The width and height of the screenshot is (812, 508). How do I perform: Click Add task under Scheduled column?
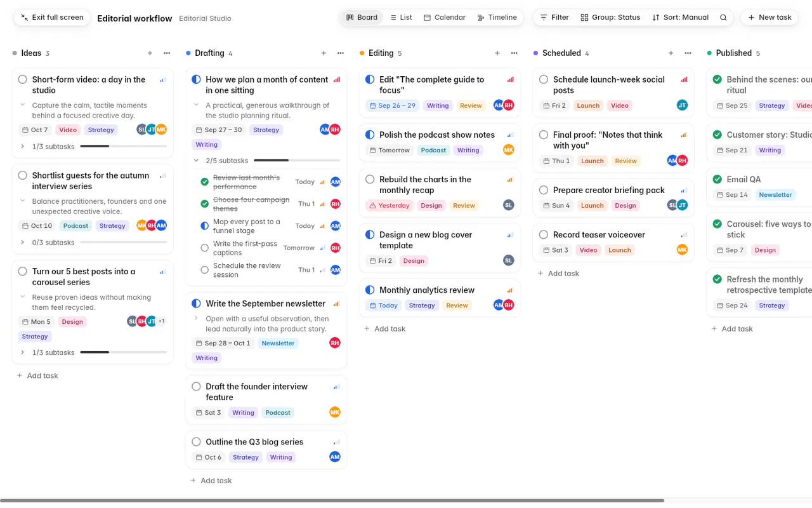pos(558,274)
